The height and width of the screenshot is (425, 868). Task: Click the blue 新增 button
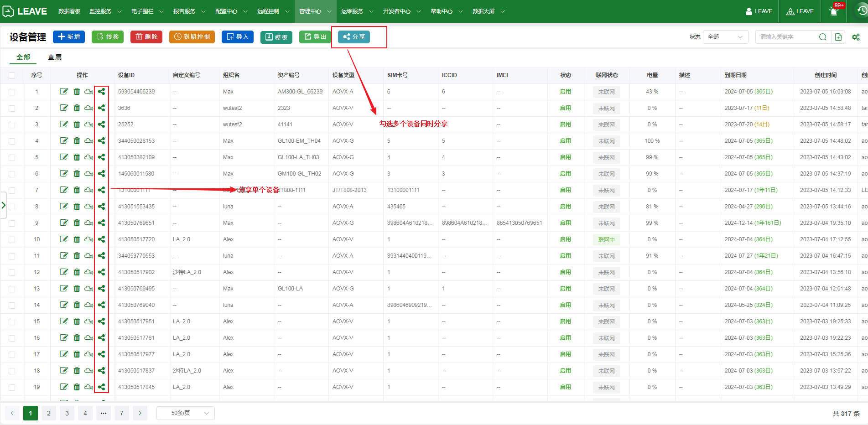(x=69, y=37)
